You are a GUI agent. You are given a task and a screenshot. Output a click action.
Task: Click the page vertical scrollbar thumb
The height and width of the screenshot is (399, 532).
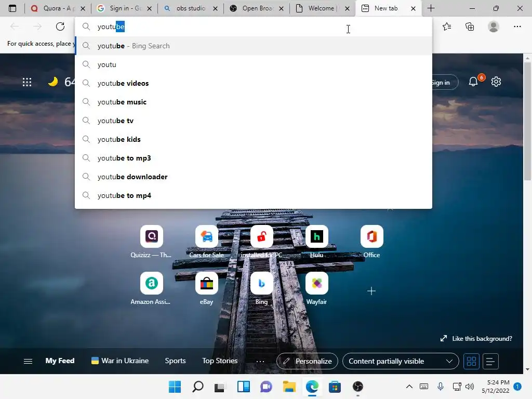527,122
